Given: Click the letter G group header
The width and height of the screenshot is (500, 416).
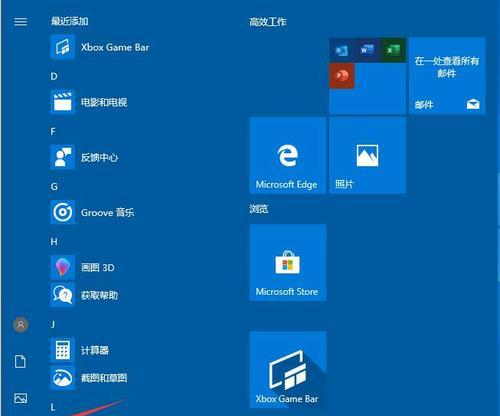Looking at the screenshot, I should [54, 187].
